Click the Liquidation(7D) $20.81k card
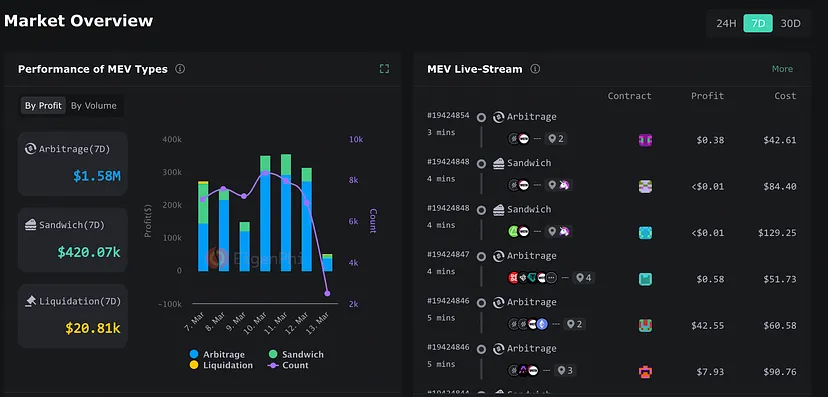The image size is (828, 397). 73,316
